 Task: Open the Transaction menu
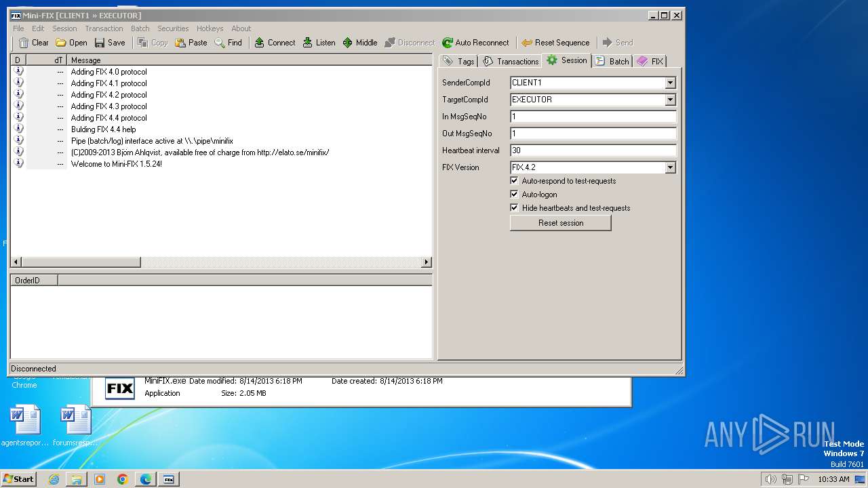(x=104, y=28)
